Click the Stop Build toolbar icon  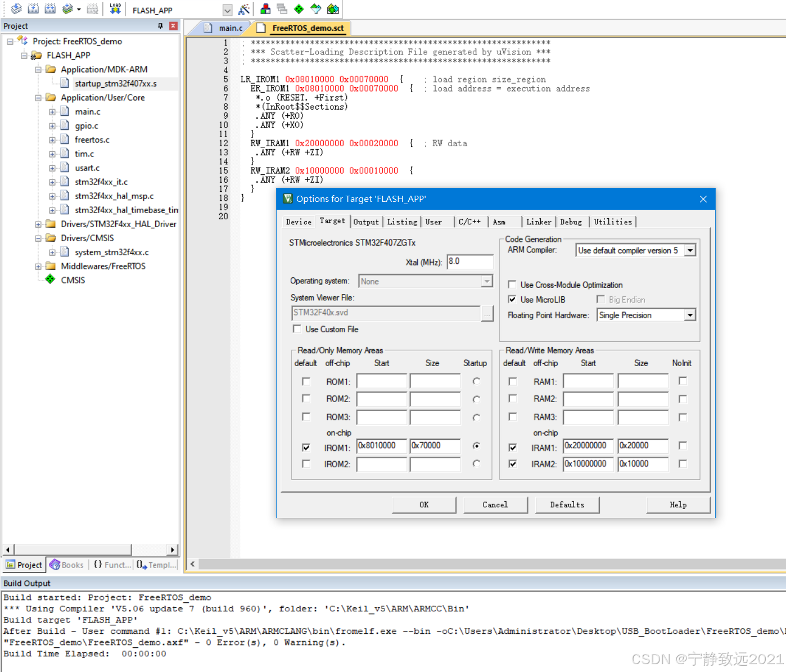tap(93, 8)
